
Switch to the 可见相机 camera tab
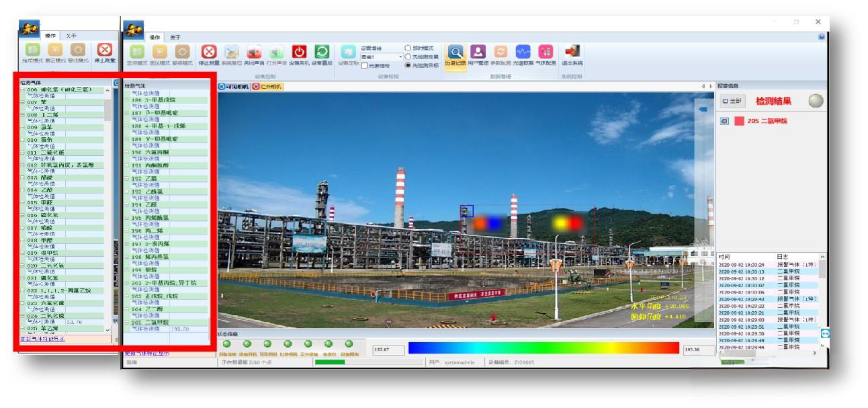(x=234, y=87)
